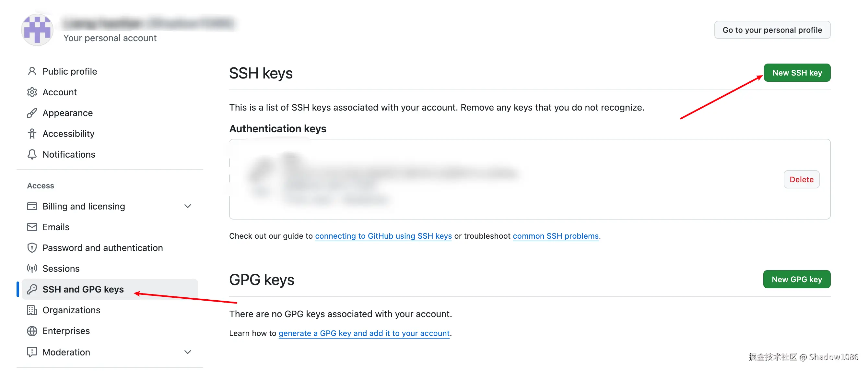Open the Sessions settings entry
This screenshot has width=868, height=371.
point(61,269)
